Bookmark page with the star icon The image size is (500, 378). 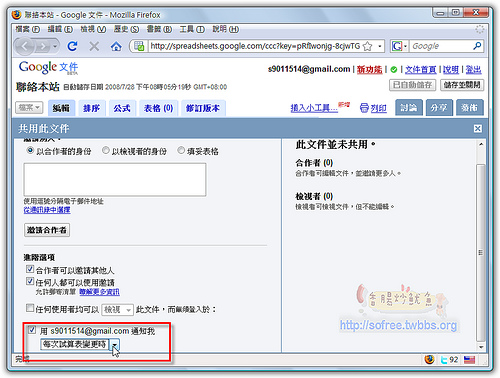click(x=367, y=46)
